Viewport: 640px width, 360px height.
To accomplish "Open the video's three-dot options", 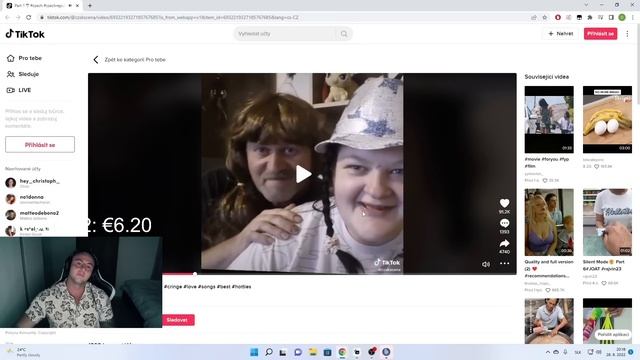I will point(504,264).
